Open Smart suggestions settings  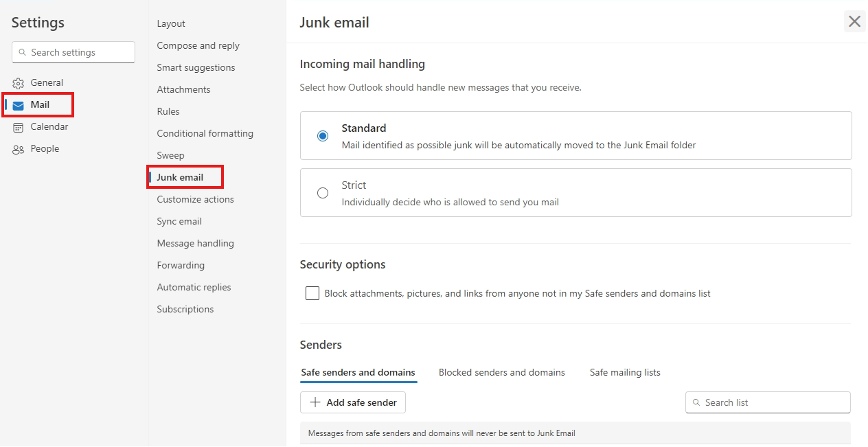tap(196, 67)
